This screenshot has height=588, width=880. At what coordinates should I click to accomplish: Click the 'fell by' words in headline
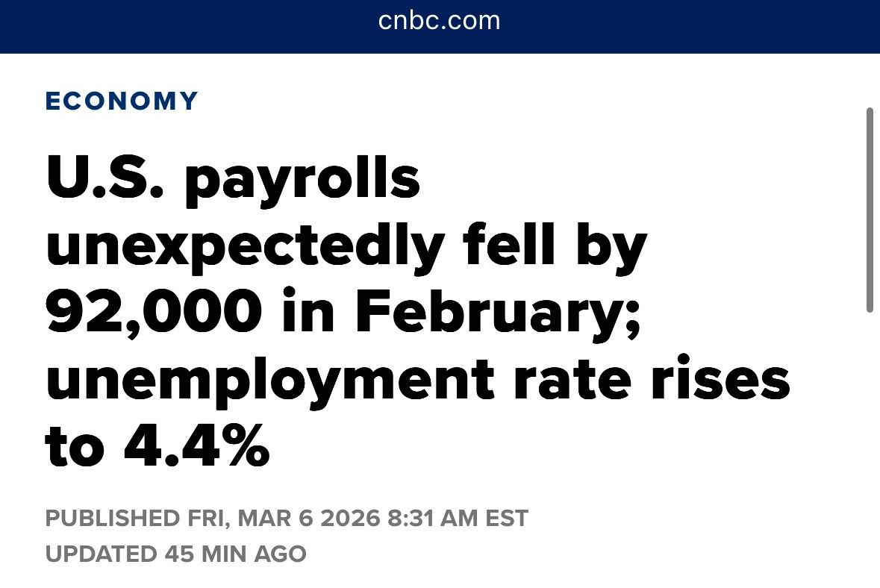click(555, 247)
